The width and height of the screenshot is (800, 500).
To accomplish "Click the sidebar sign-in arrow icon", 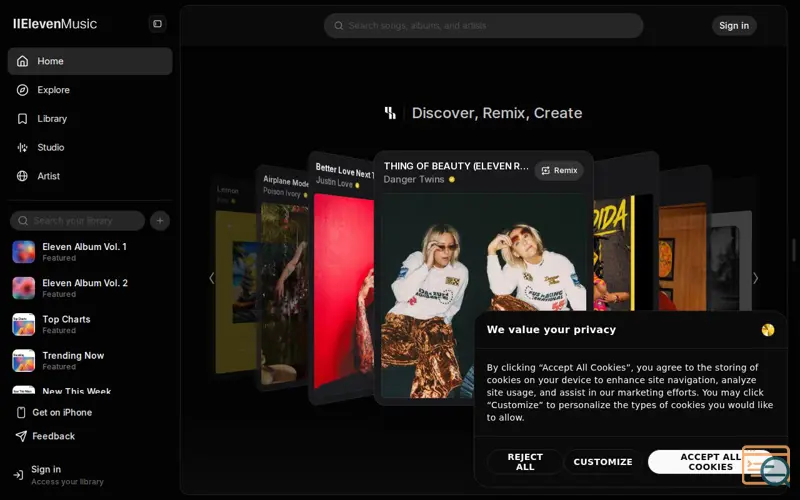I will [x=18, y=475].
